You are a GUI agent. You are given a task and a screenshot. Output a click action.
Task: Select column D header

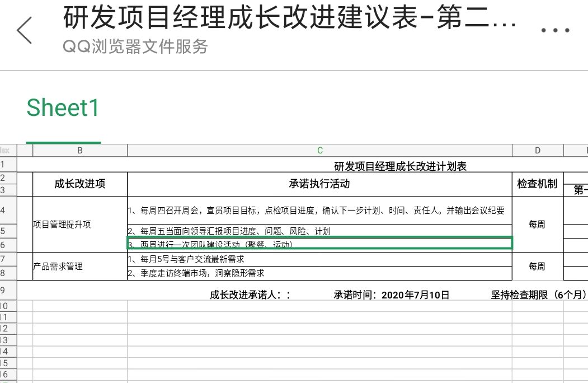[537, 150]
